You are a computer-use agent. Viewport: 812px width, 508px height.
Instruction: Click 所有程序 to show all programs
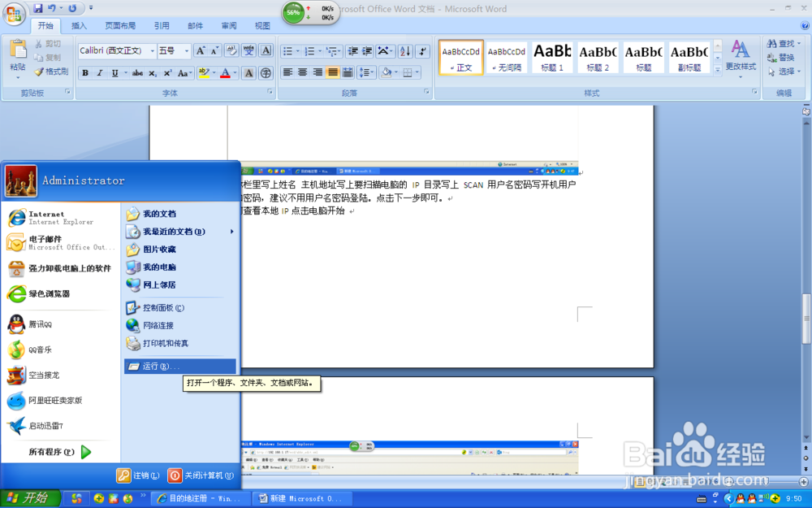[60, 452]
